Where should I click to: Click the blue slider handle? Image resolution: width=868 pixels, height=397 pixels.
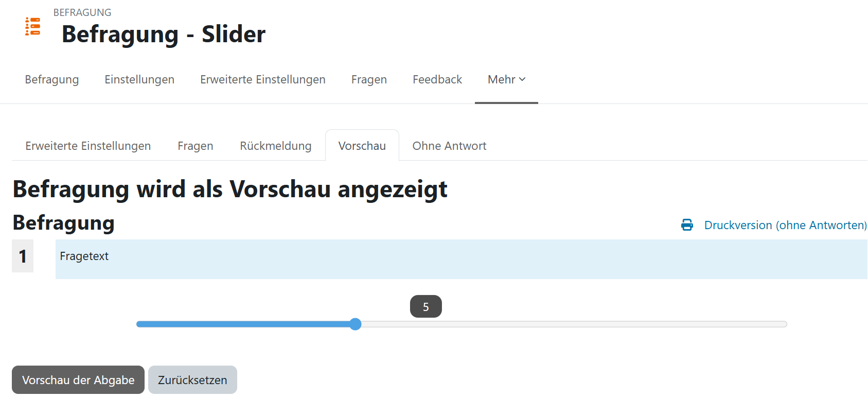[x=355, y=324]
